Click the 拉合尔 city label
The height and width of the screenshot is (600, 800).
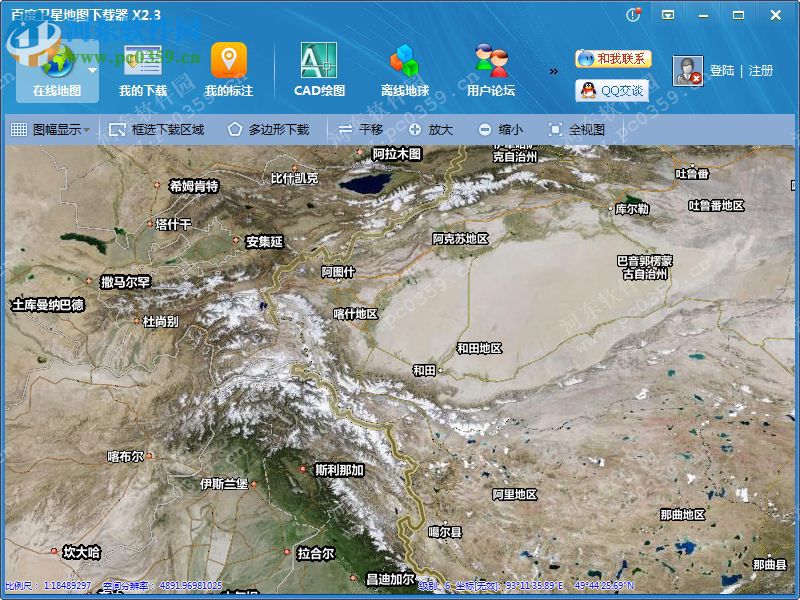pos(316,553)
